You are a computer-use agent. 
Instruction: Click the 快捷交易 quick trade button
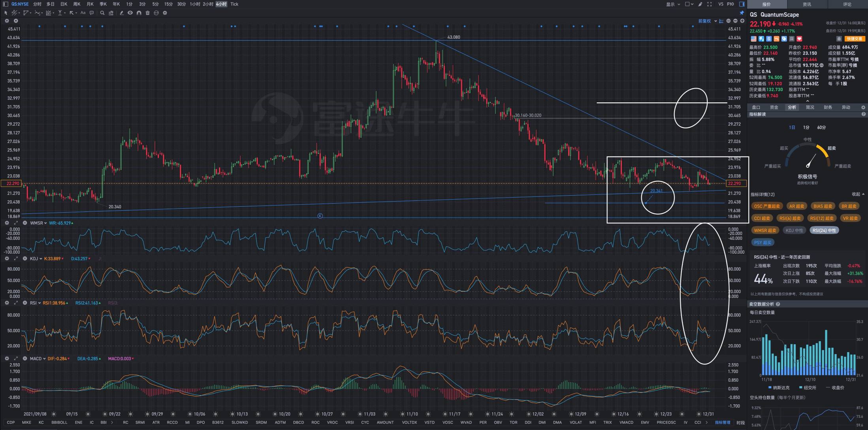[x=855, y=39]
